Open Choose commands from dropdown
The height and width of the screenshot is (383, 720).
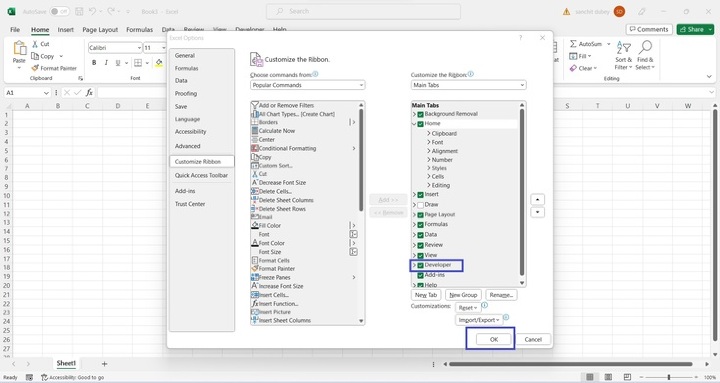[308, 85]
